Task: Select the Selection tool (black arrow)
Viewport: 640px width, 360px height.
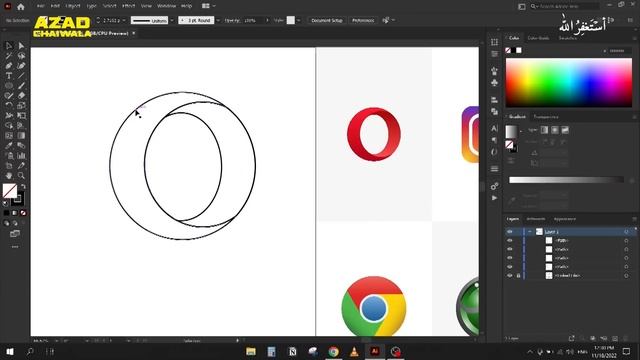Action: (9, 46)
